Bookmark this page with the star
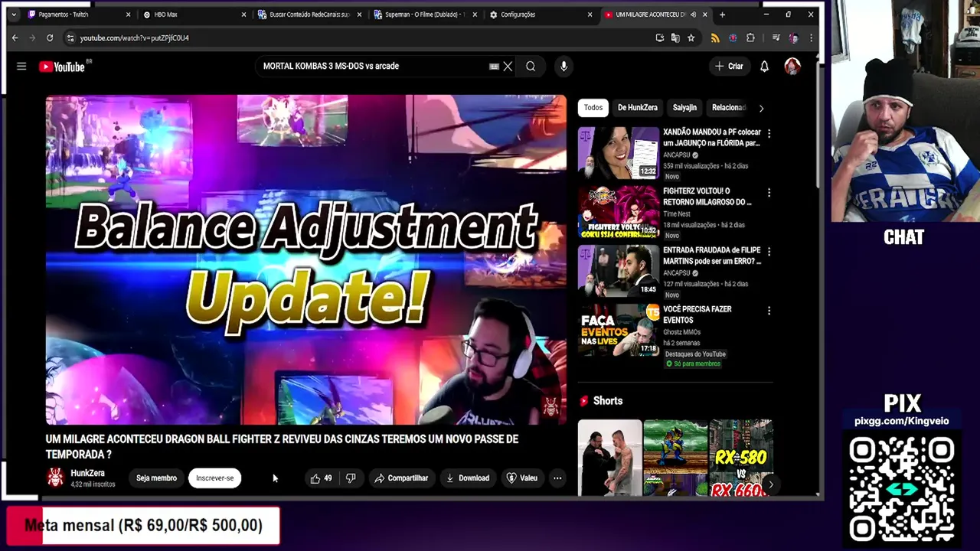Viewport: 980px width, 551px height. 691,37
